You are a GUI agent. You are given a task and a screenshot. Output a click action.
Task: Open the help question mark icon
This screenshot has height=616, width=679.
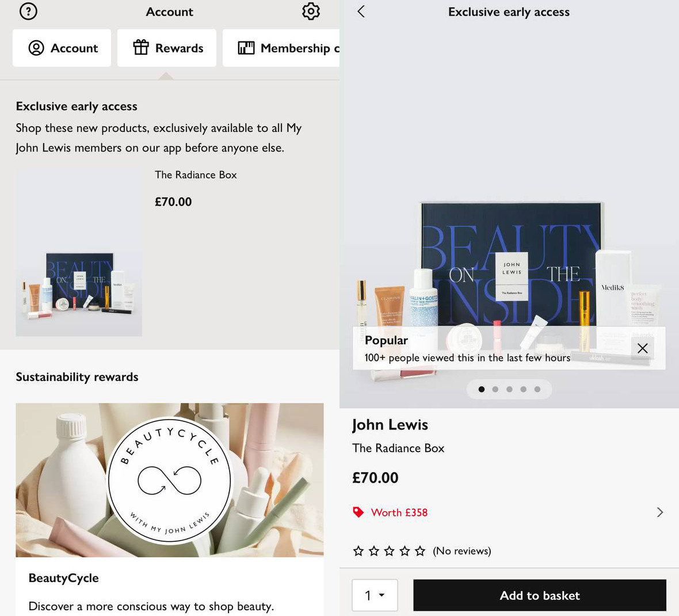click(28, 12)
